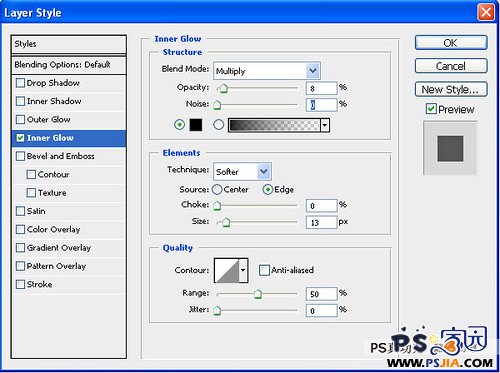Select the Bevel and Emboss entry
Image resolution: width=500 pixels, height=373 pixels.
tap(69, 156)
